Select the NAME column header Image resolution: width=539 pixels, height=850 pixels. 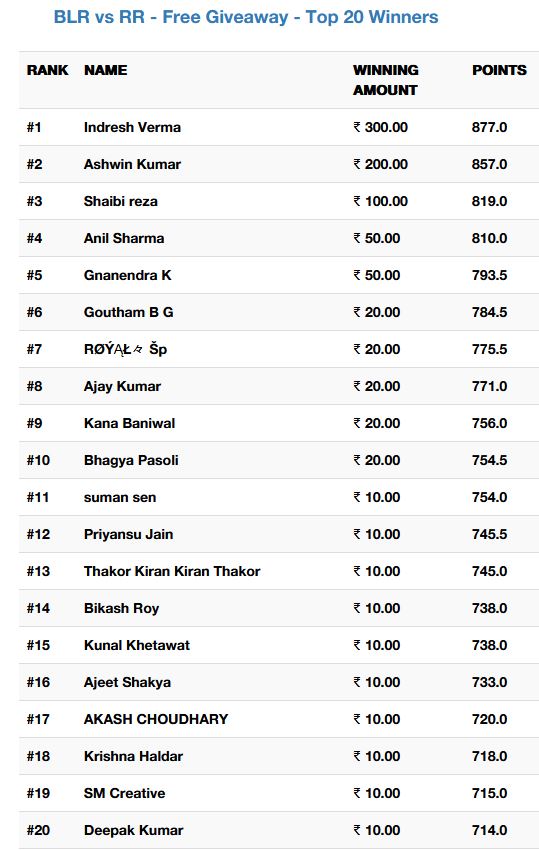(x=106, y=70)
